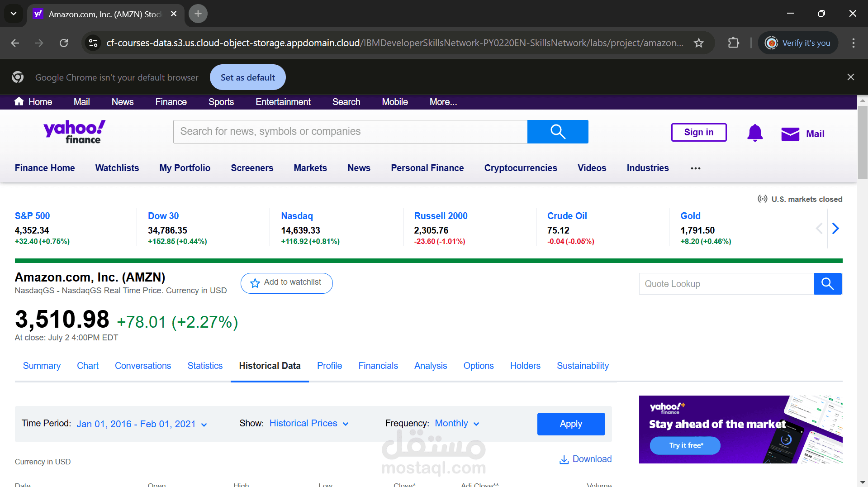
Task: Show previous market indices with left arrow
Action: (819, 229)
